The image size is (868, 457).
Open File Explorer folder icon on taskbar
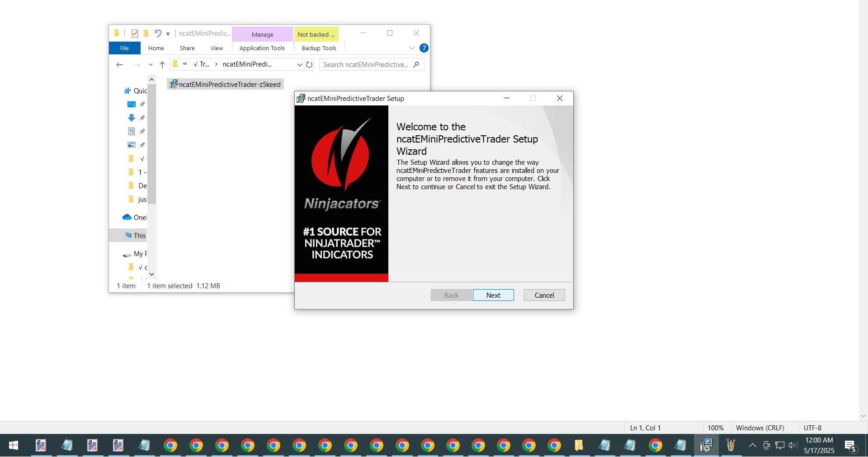tap(579, 446)
